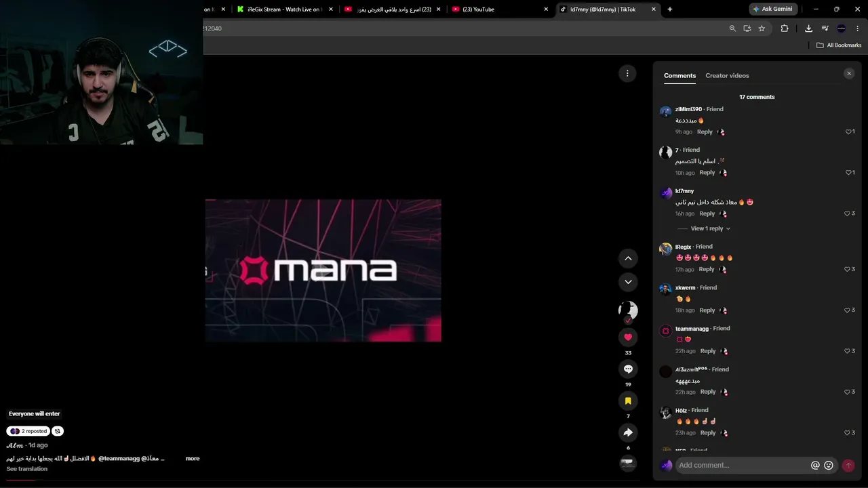Viewport: 868px width, 488px height.
Task: Toggle the bookmark save icon on the video
Action: point(628,401)
